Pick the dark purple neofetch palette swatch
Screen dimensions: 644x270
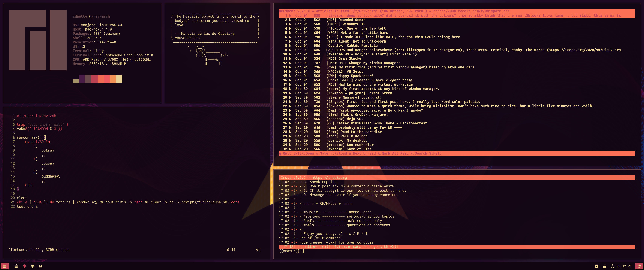pos(82,79)
